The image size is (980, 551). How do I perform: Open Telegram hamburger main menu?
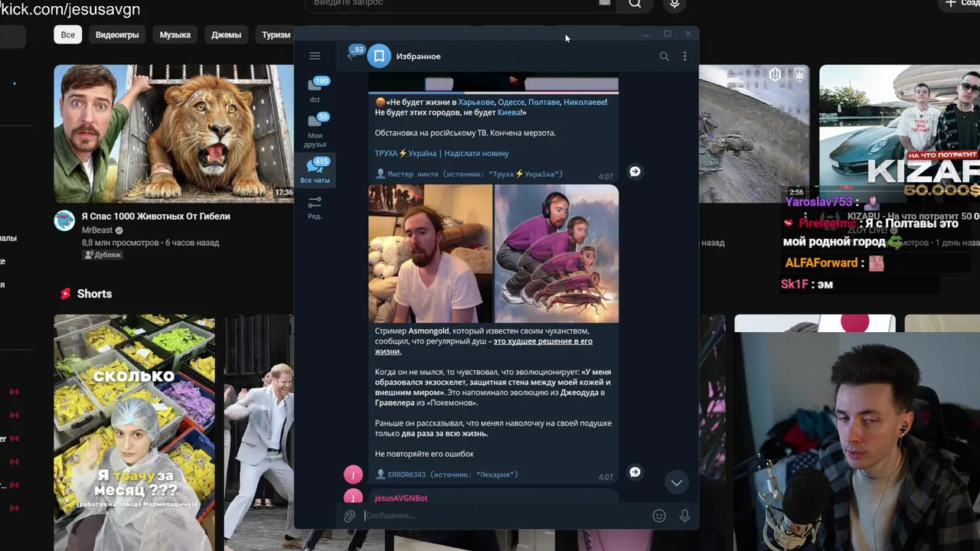(x=315, y=56)
